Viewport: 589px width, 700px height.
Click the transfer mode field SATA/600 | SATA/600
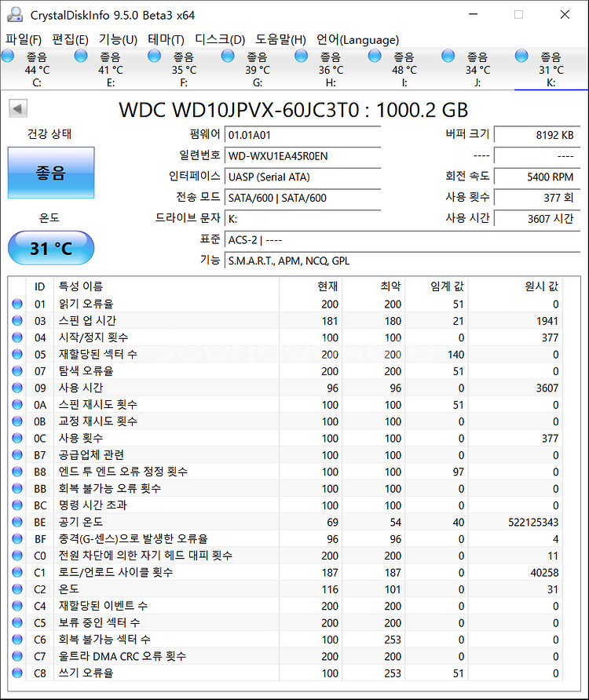[x=302, y=198]
